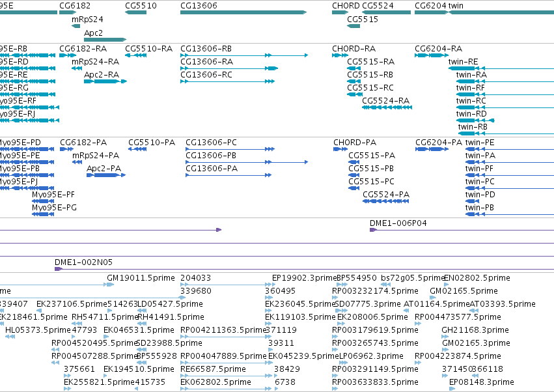Click the mRpS24-PA protein feature
The width and height of the screenshot is (554, 392).
tap(77, 162)
